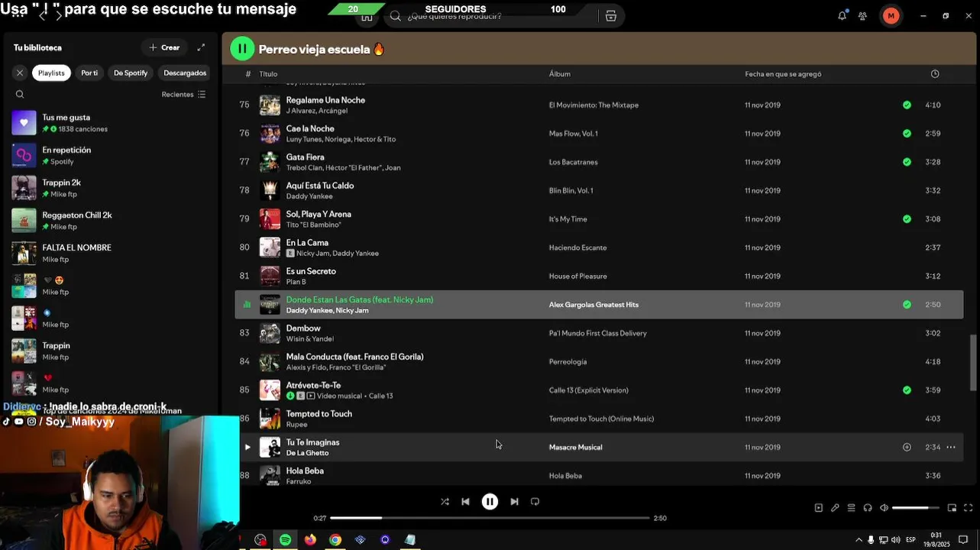Select the Playlists filter chip

tap(51, 73)
